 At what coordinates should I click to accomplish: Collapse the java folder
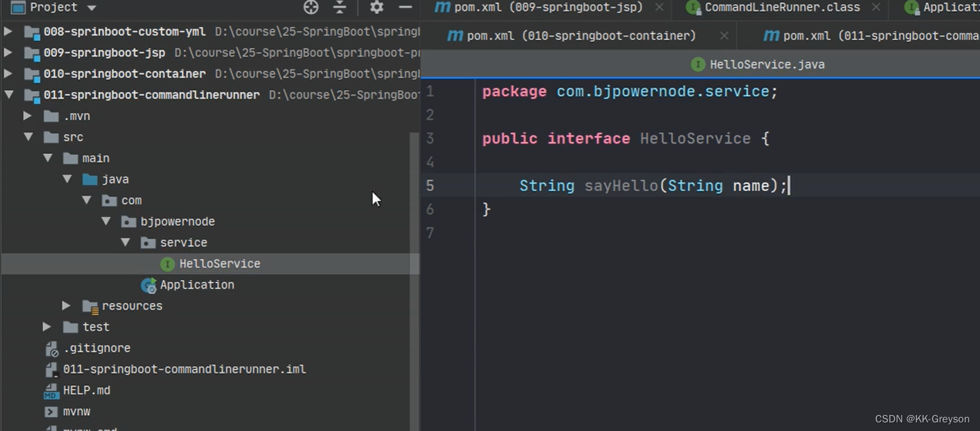click(x=67, y=180)
